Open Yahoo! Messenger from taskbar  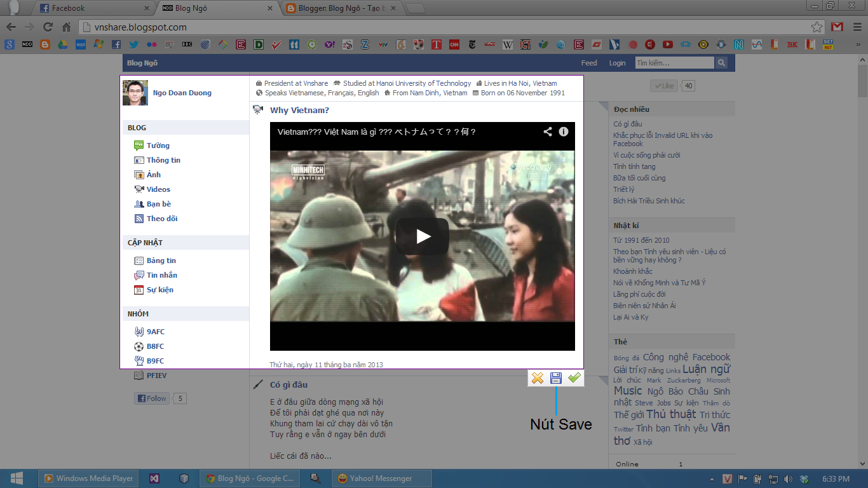pyautogui.click(x=382, y=478)
